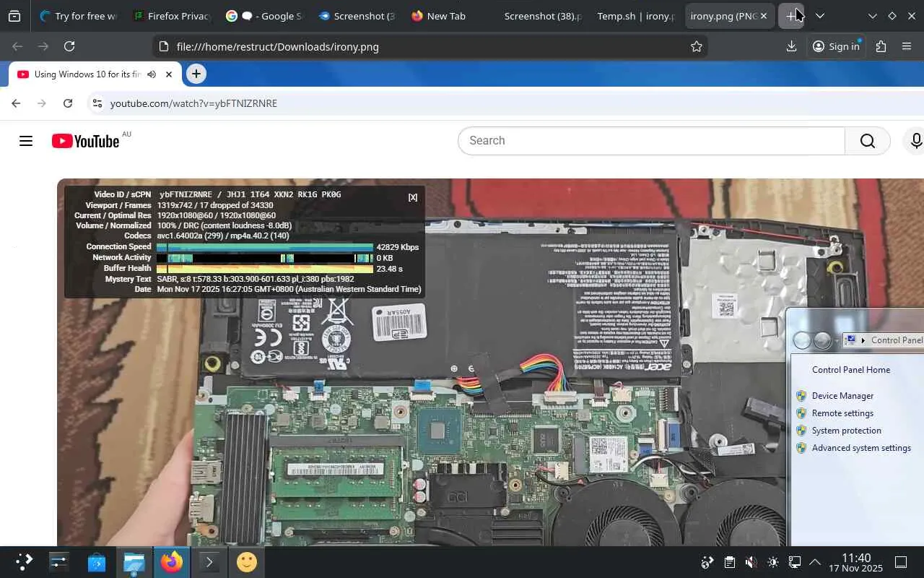924x578 pixels.
Task: Click Reload icon beside youtube.com address
Action: tap(68, 103)
